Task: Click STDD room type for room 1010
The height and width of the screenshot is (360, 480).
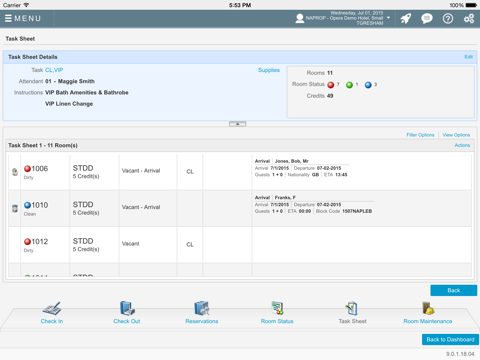Action: click(x=83, y=205)
